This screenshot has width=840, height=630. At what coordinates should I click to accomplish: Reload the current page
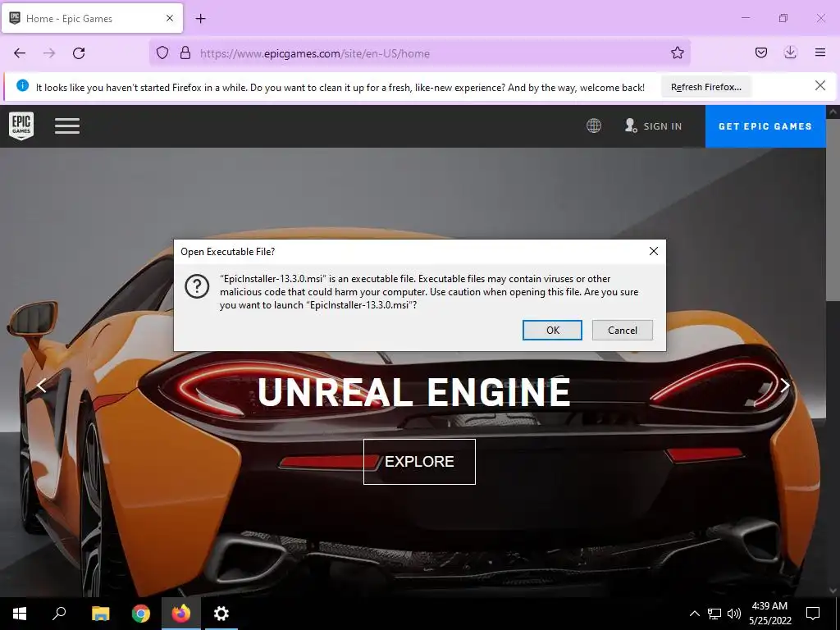(79, 53)
